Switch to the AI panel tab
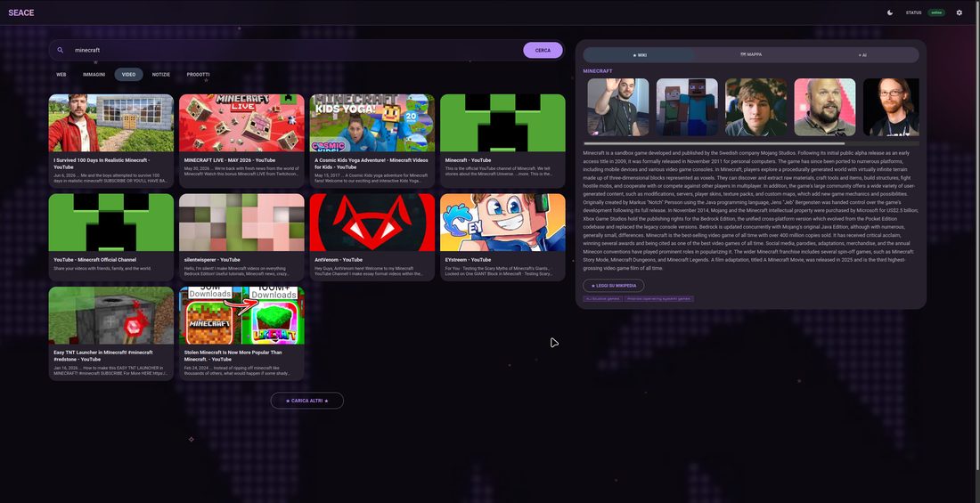The height and width of the screenshot is (503, 980). 862,55
